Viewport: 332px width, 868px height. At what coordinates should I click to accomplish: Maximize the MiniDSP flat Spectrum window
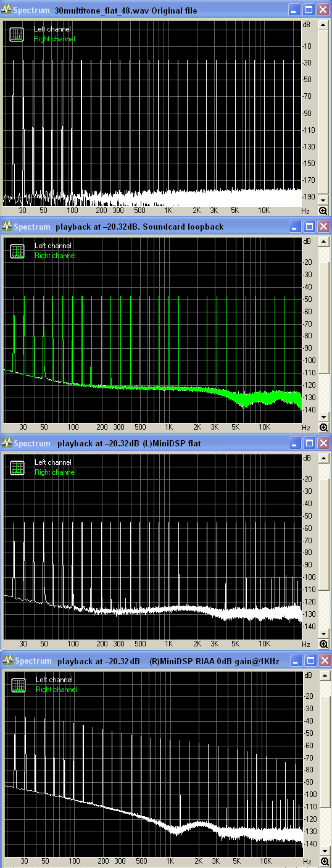[309, 443]
